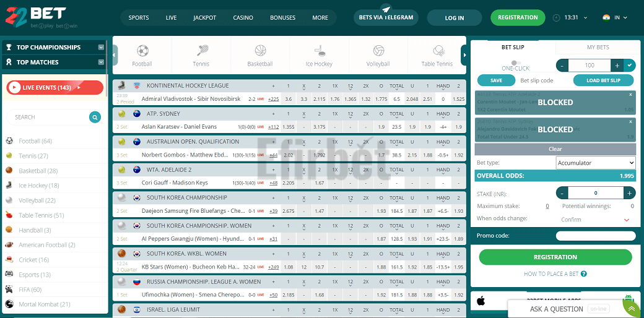Click the clock icon beside 13:31
Viewport: 644px width, 318px height.
pos(557,18)
